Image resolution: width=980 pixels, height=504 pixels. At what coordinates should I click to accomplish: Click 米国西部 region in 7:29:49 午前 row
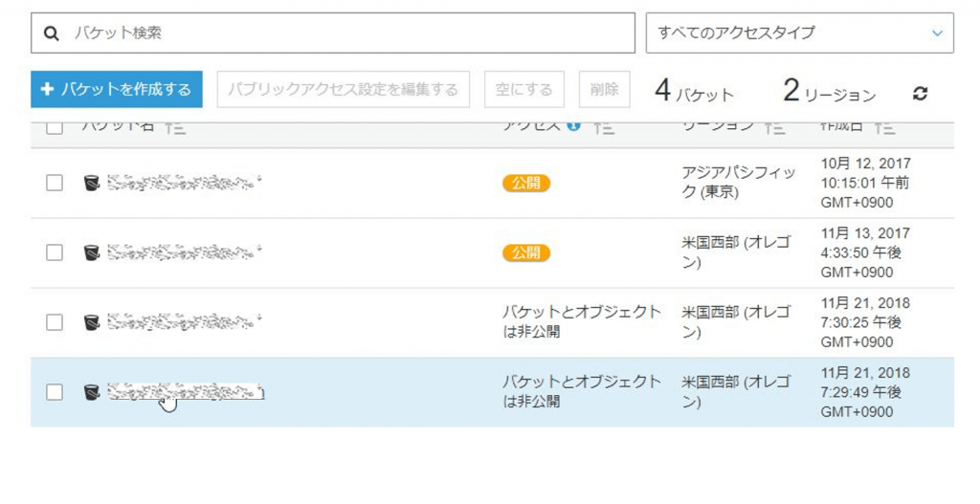pos(736,391)
